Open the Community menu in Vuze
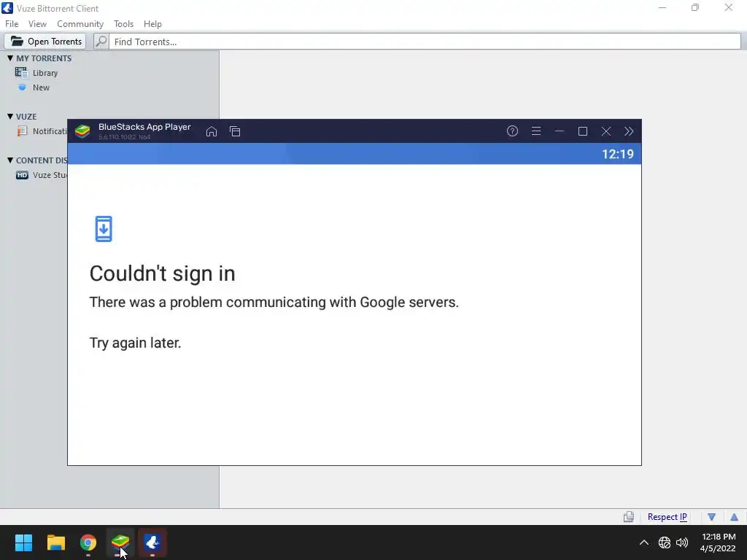The image size is (747, 560). 80,24
